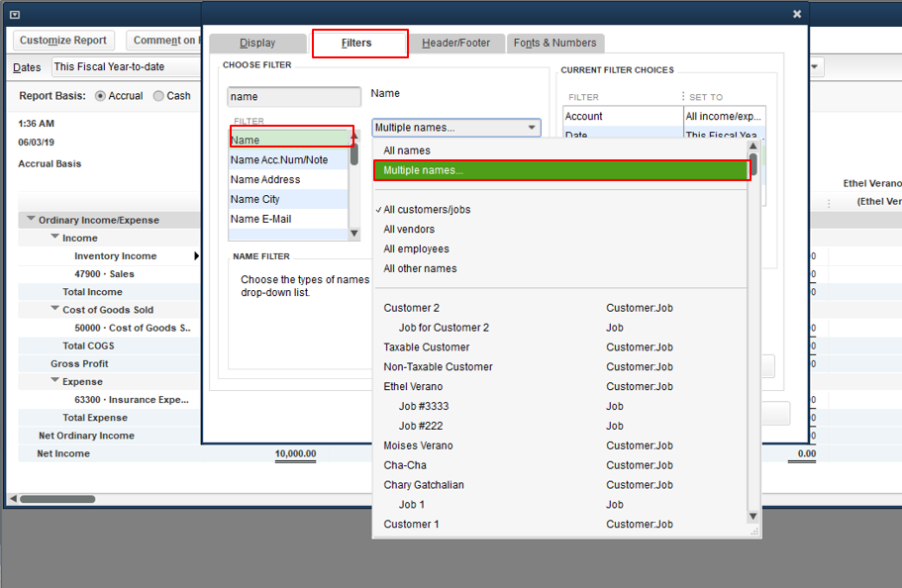Click the Net Income value 10,000.00

(x=295, y=454)
